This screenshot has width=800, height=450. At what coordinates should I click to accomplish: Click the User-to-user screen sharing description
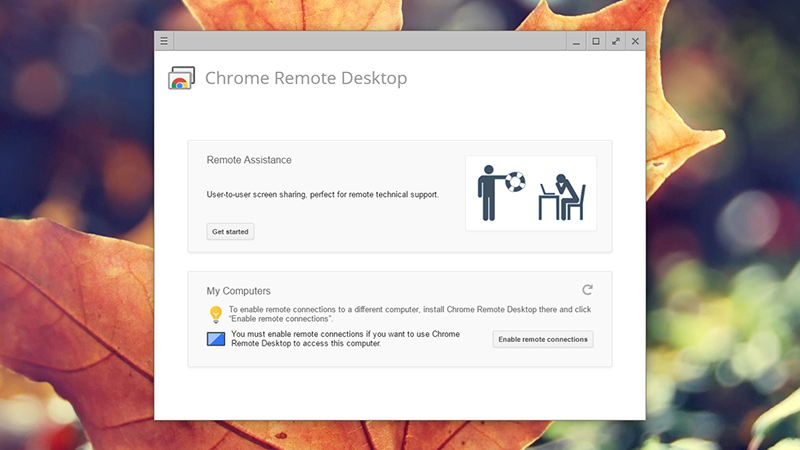322,194
